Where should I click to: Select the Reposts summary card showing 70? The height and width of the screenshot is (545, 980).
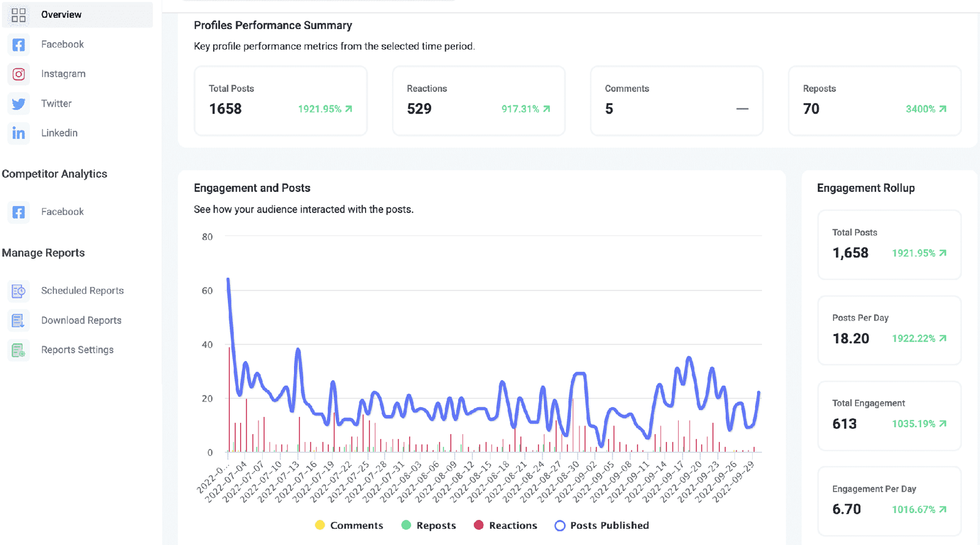[x=875, y=101]
